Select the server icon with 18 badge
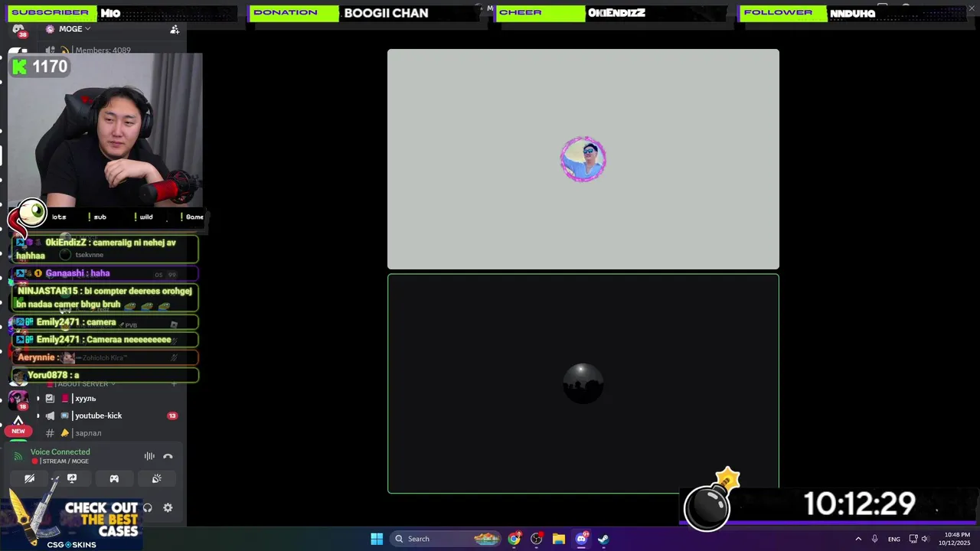The image size is (980, 551). 18,399
